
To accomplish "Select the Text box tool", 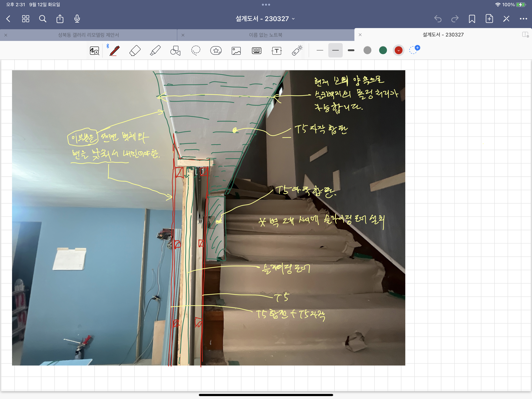I will [x=277, y=50].
